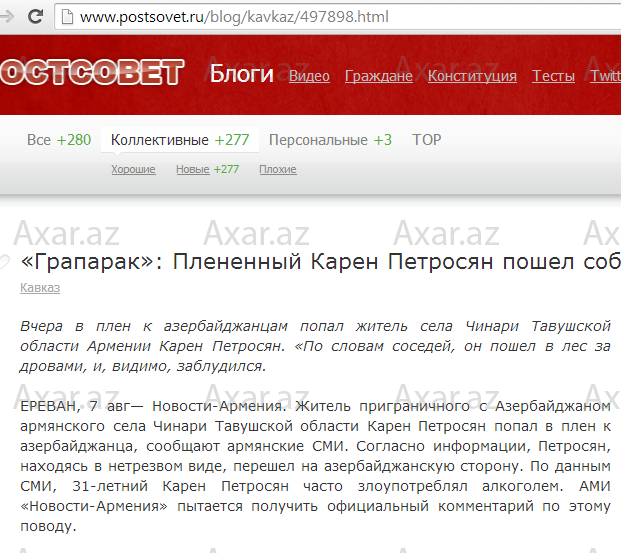Select the Все +280 tab

tap(59, 140)
